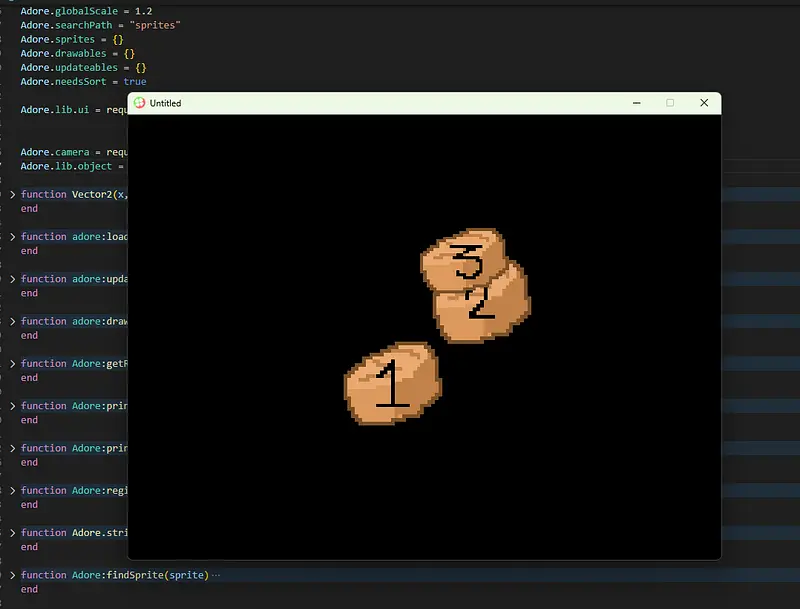Unfold the Adore:regi function chevron
This screenshot has width=800, height=609.
(12, 490)
